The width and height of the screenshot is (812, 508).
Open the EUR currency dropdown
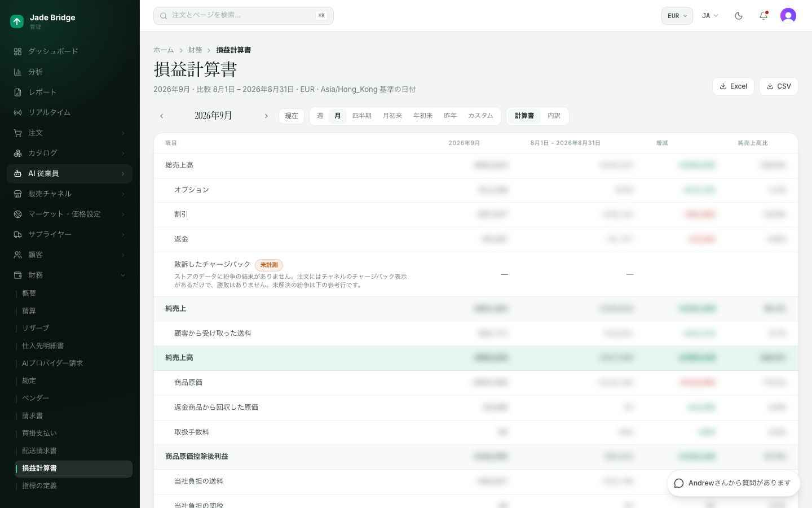point(677,16)
